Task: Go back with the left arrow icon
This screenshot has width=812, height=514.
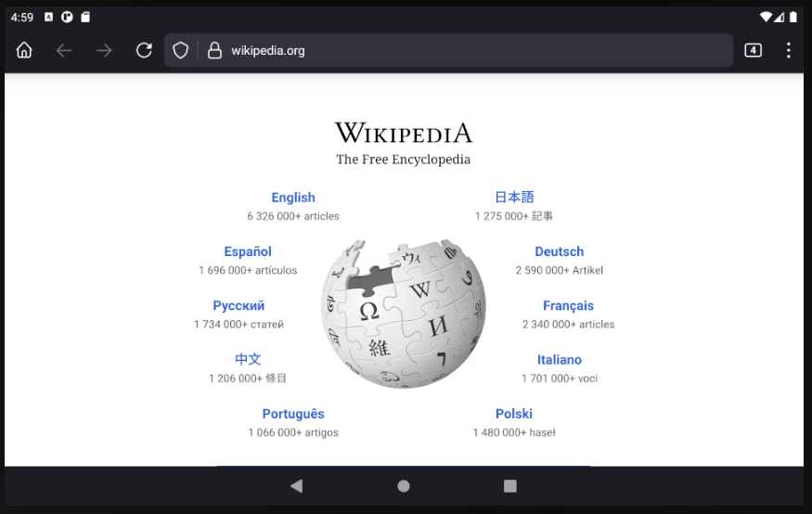Action: [64, 50]
